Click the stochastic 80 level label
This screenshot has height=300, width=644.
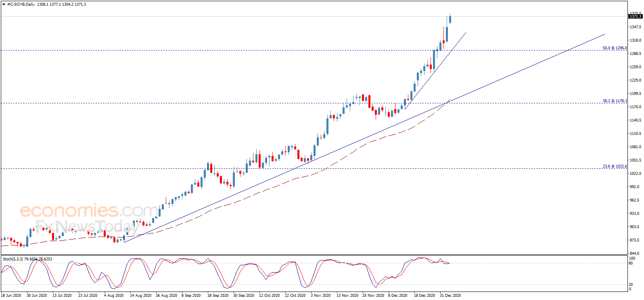(x=631, y=263)
